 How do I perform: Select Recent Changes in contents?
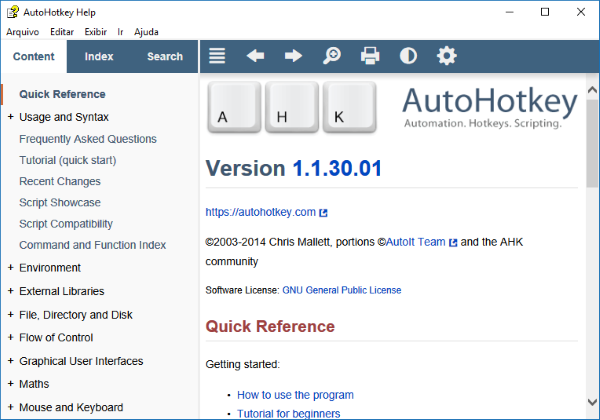(x=60, y=181)
